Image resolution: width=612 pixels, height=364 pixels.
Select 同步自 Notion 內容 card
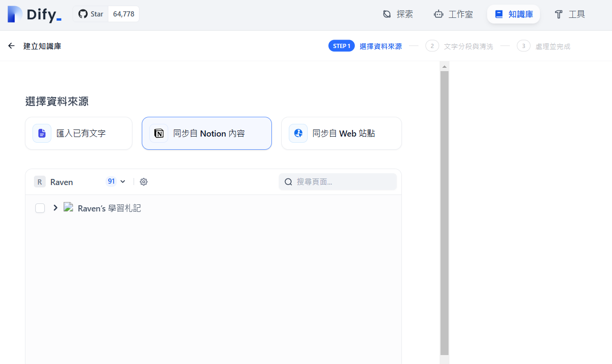(207, 133)
